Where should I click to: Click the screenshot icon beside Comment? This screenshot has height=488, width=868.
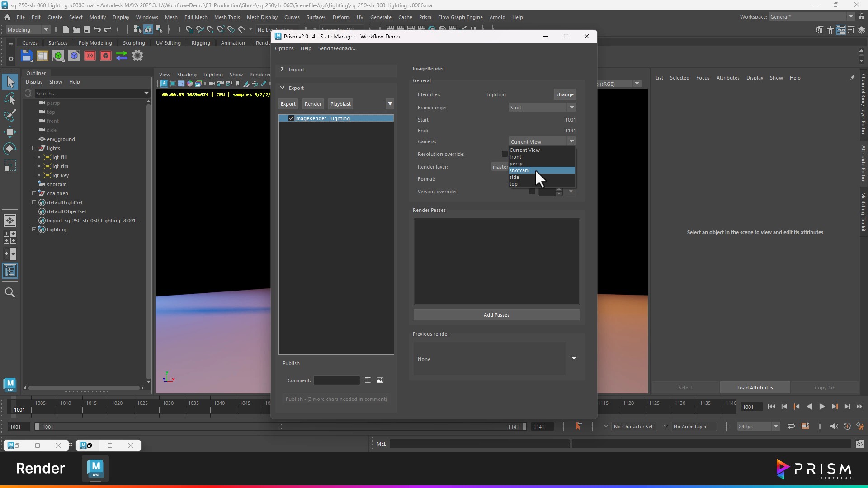[x=380, y=380]
